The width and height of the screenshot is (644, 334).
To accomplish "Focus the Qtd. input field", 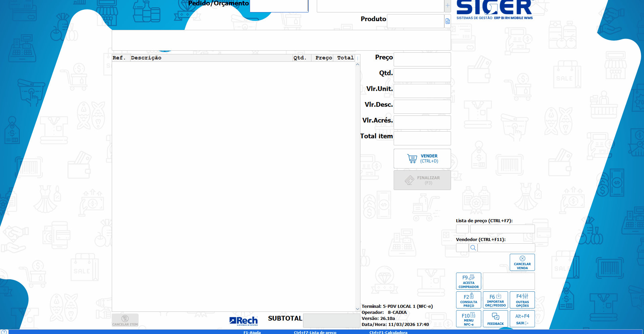I will (422, 75).
